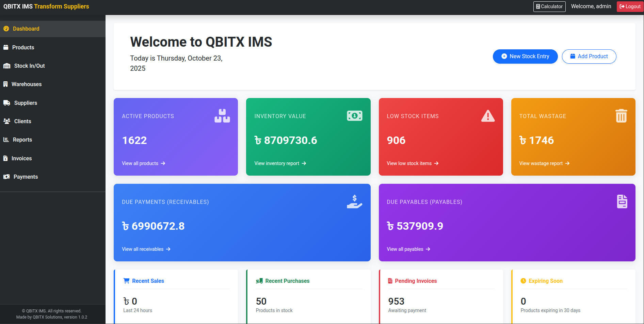Image resolution: width=644 pixels, height=324 pixels.
Task: Click the Logout button
Action: (x=630, y=6)
